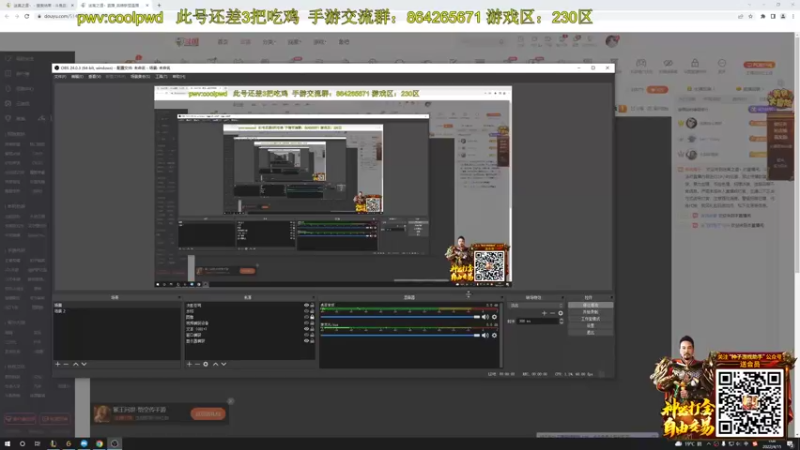Click the transition duration input field
This screenshot has width=800, height=450.
[537, 321]
